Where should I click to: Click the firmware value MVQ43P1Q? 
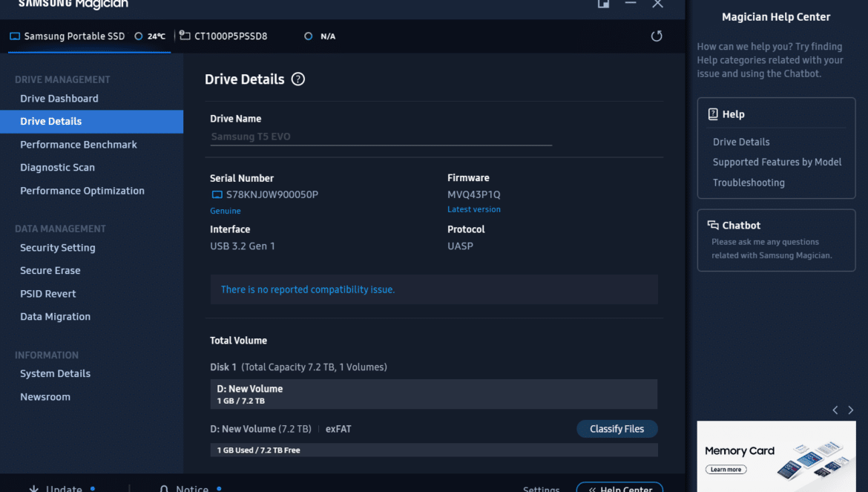click(474, 194)
